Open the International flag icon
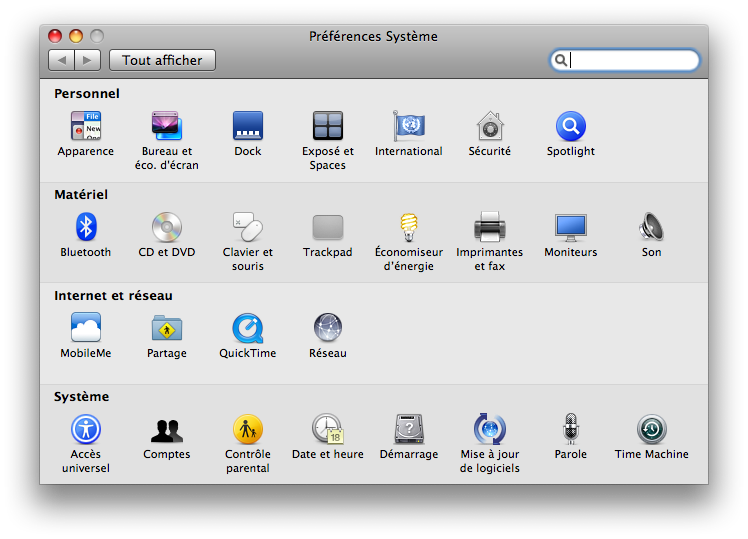The width and height of the screenshot is (748, 539). (409, 126)
